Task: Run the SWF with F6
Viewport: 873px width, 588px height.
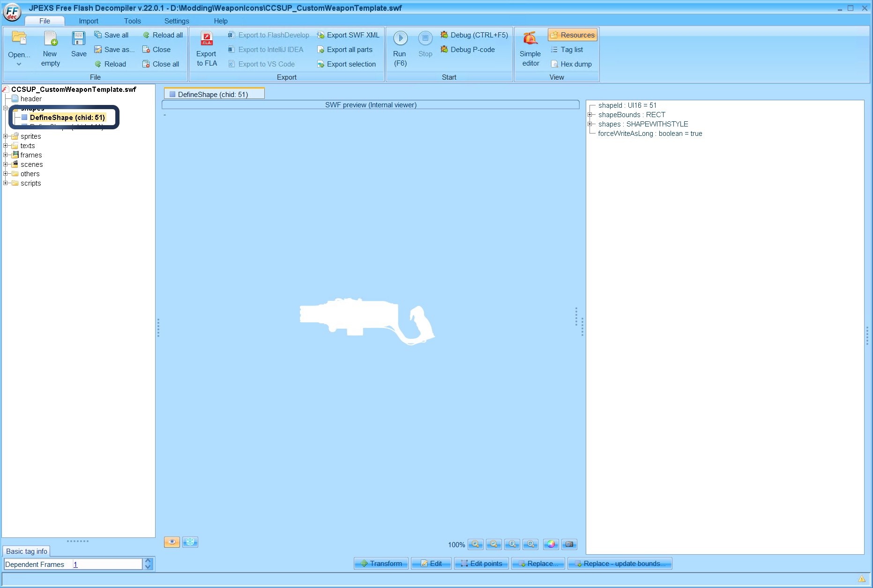Action: click(400, 48)
